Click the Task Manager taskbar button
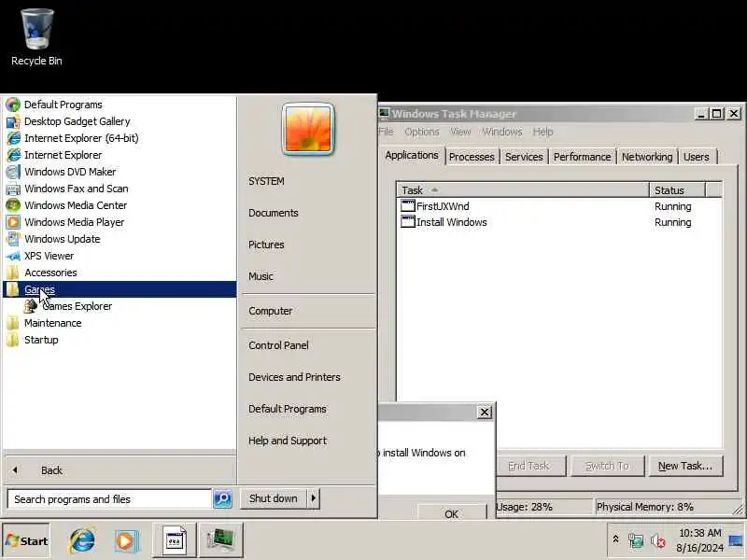The image size is (747, 560). pos(221,540)
